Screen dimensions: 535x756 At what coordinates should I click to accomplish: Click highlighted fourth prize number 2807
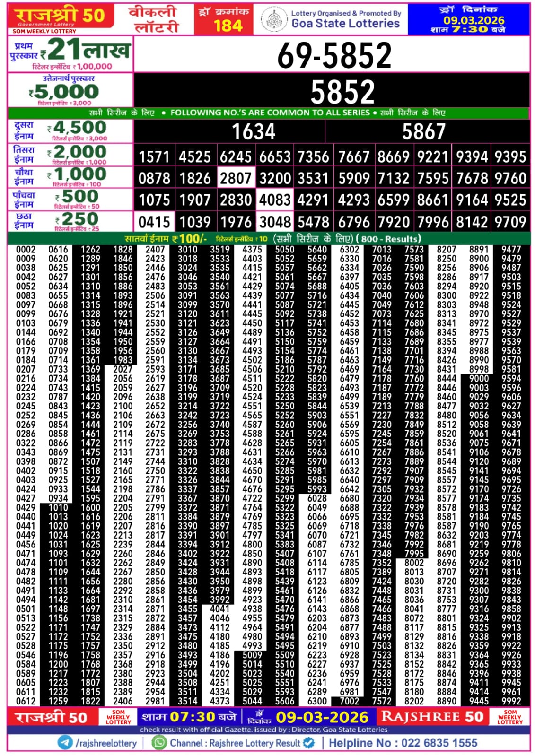coord(236,178)
